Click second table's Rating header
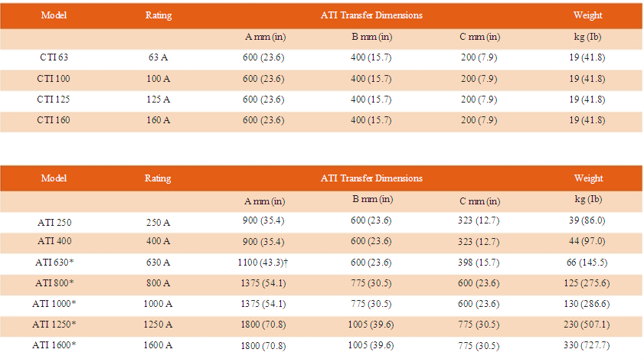 pos(158,178)
